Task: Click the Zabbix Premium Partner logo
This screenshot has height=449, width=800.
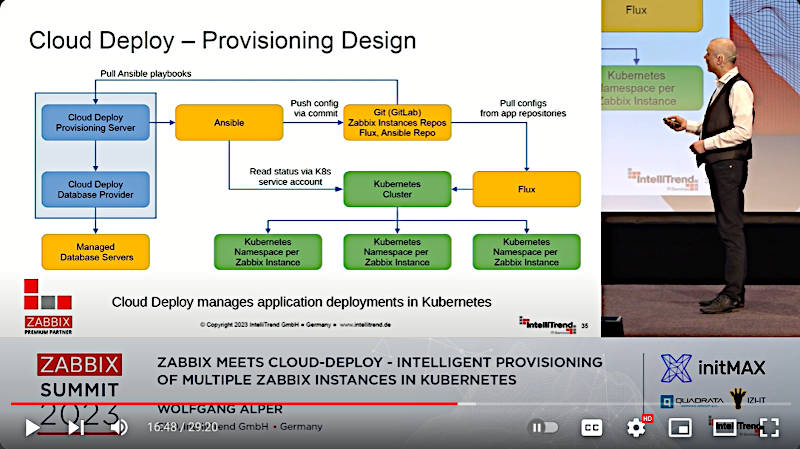Action: click(x=48, y=307)
